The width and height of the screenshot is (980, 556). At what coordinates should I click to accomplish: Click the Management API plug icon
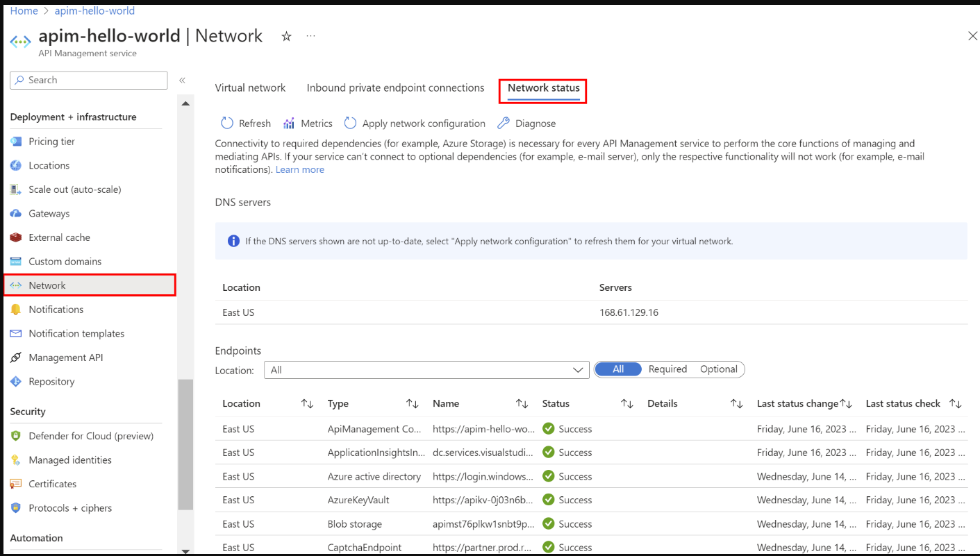[x=16, y=357]
